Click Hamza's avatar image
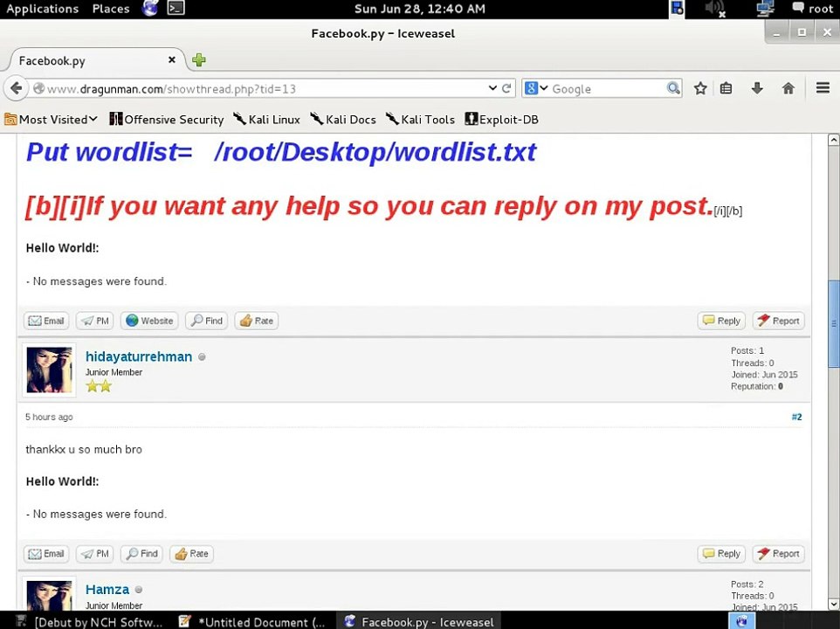 point(49,595)
